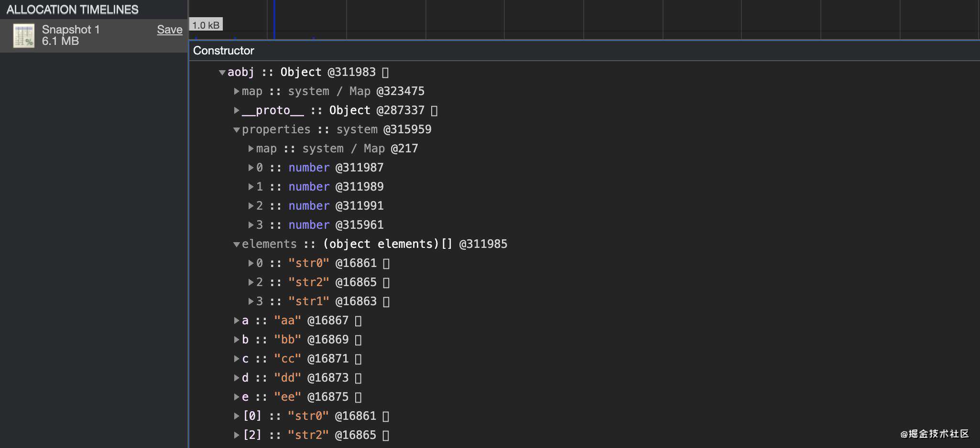
Task: Click the box icon after "bb" @16869
Action: [358, 340]
